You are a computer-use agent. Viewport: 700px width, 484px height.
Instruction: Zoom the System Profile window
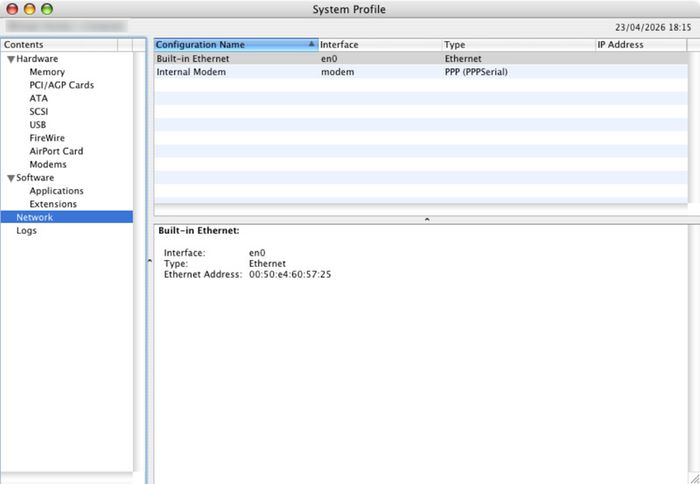47,9
